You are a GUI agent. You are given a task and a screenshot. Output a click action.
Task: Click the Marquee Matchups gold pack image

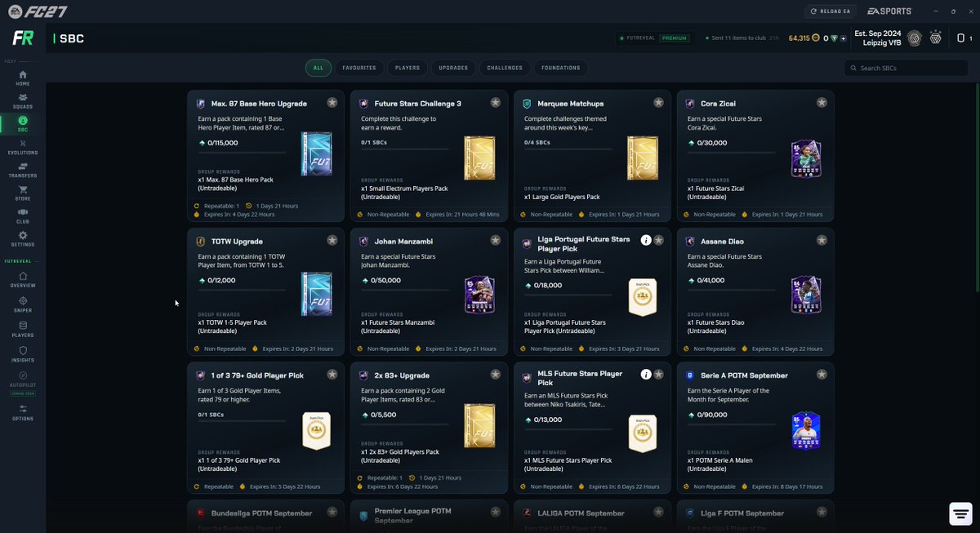click(642, 158)
